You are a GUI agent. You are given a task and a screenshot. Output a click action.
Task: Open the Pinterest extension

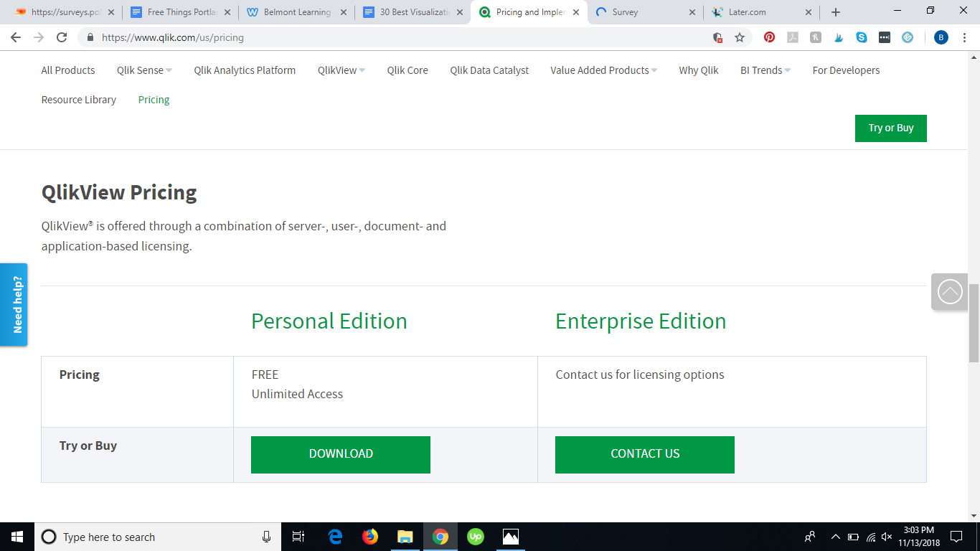pos(769,37)
